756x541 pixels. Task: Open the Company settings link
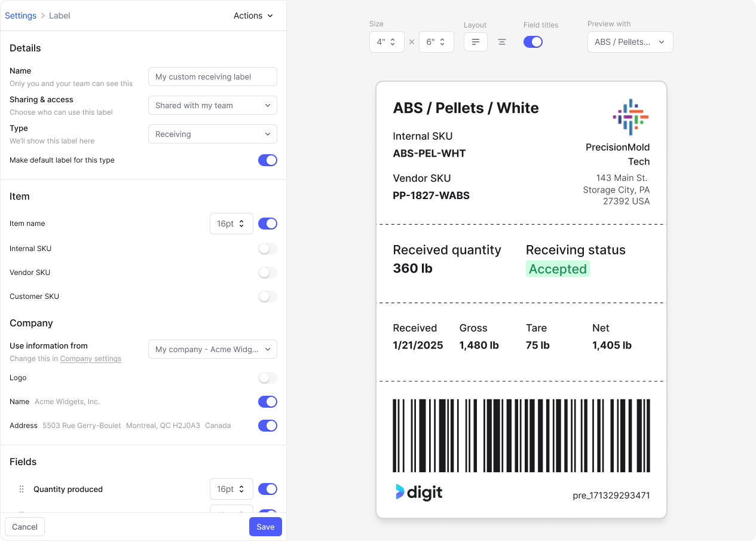point(91,359)
